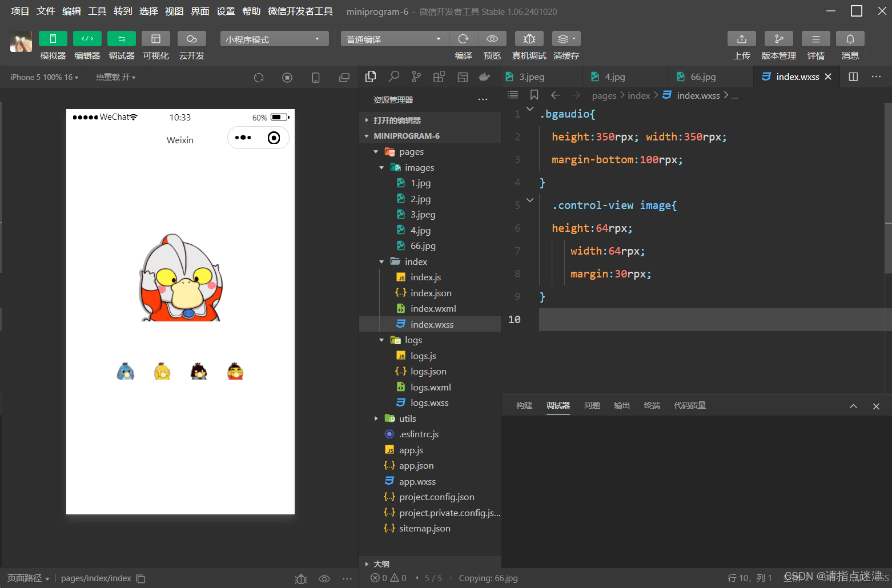The width and height of the screenshot is (892, 588).
Task: Open the cloud development button
Action: pyautogui.click(x=192, y=38)
